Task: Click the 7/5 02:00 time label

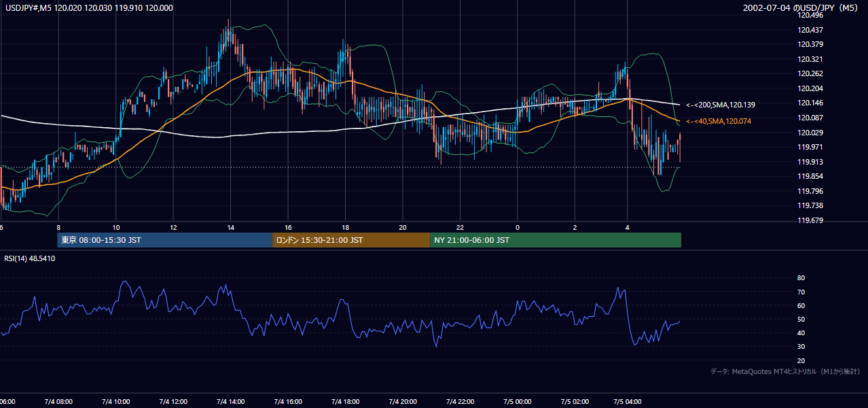Action: (575, 402)
